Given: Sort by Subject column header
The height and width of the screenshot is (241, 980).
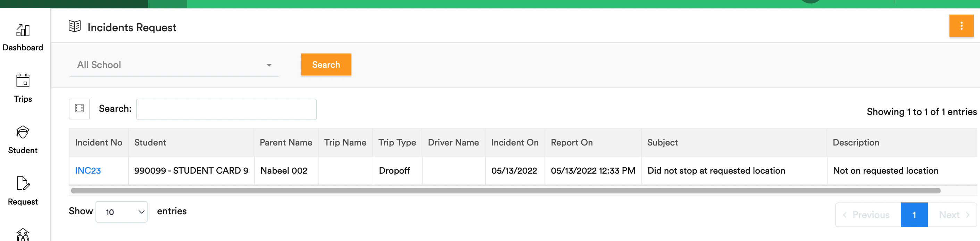Looking at the screenshot, I should 734,142.
